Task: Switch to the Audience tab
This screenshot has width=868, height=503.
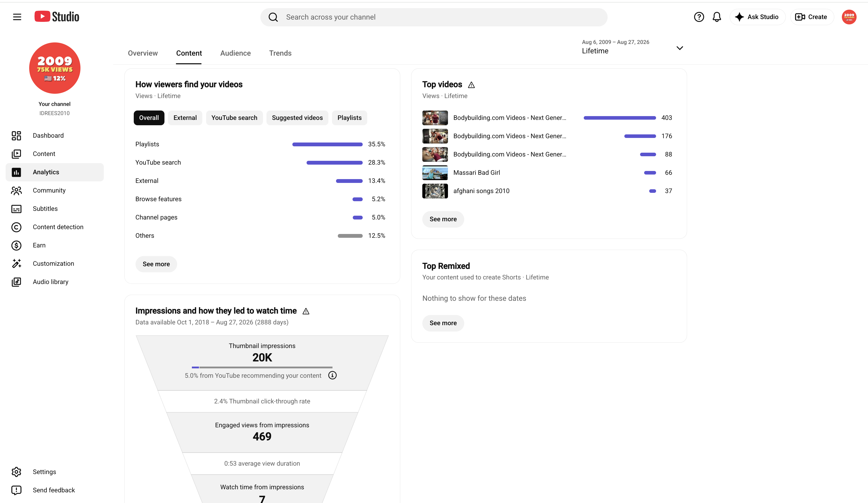Action: (x=235, y=53)
